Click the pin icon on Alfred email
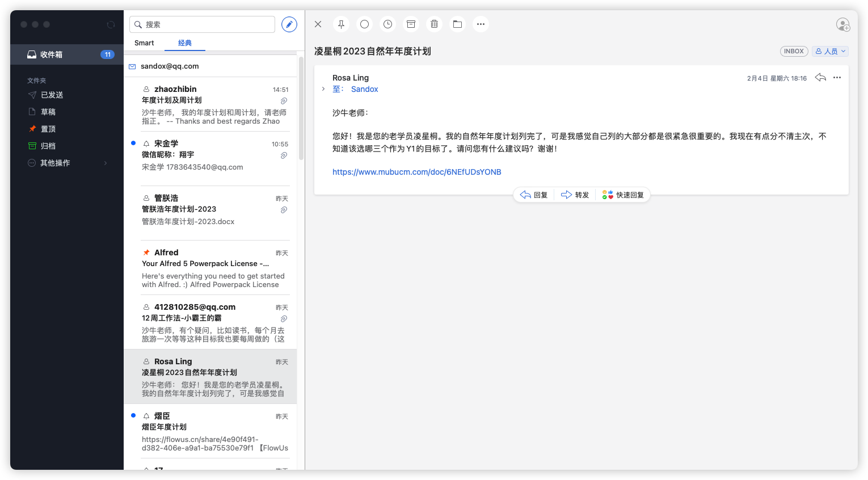Screen dimensions: 868x480 146,252
